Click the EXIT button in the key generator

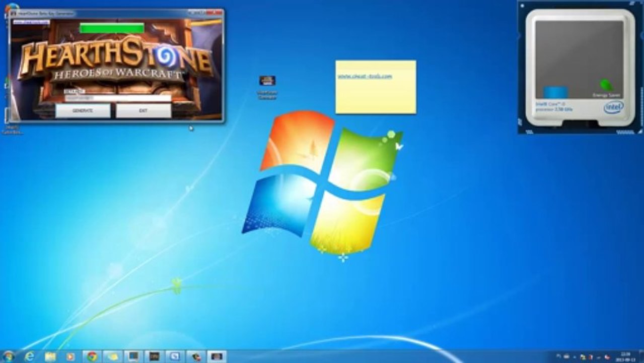click(144, 110)
